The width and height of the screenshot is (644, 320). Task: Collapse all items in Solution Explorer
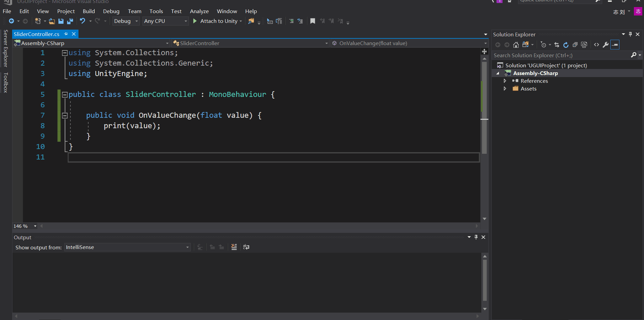click(575, 45)
